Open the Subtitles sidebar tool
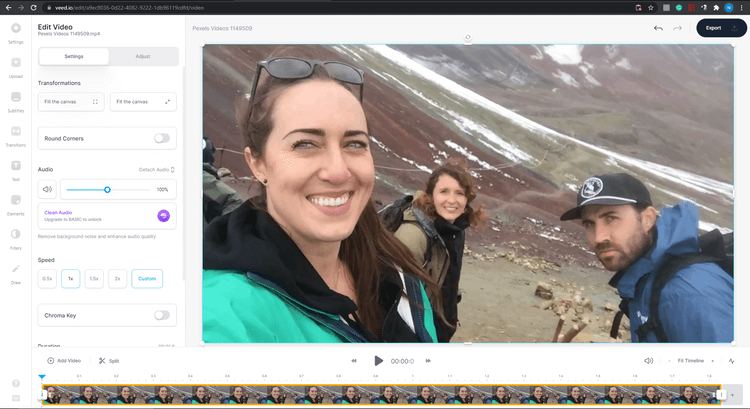 tap(16, 101)
